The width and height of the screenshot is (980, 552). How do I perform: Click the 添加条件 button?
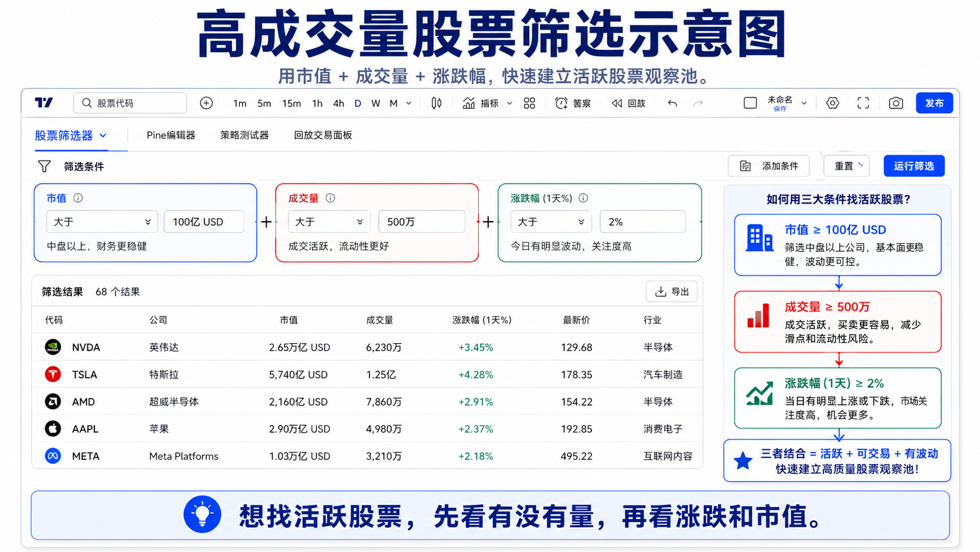coord(768,166)
